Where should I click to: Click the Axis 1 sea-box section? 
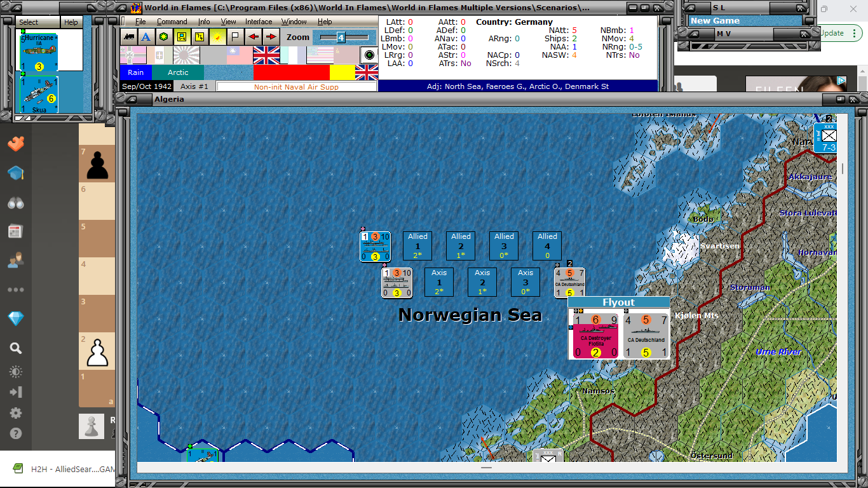click(439, 282)
